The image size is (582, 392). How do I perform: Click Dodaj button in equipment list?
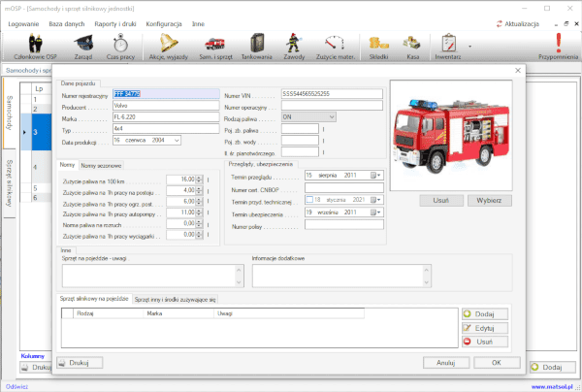pyautogui.click(x=485, y=314)
